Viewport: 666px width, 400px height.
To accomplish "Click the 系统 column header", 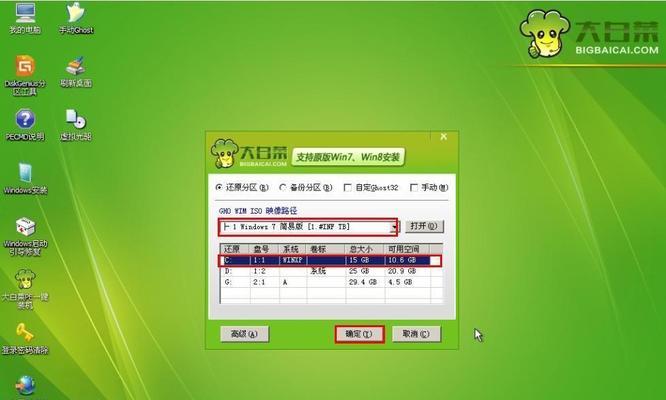I will click(x=293, y=249).
